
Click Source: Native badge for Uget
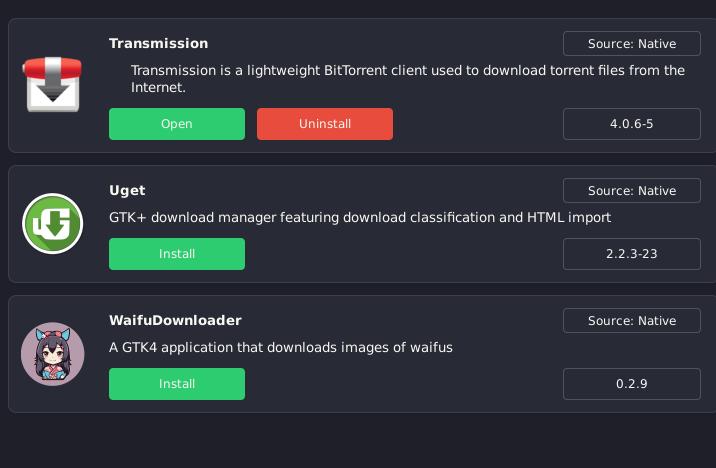[631, 191]
